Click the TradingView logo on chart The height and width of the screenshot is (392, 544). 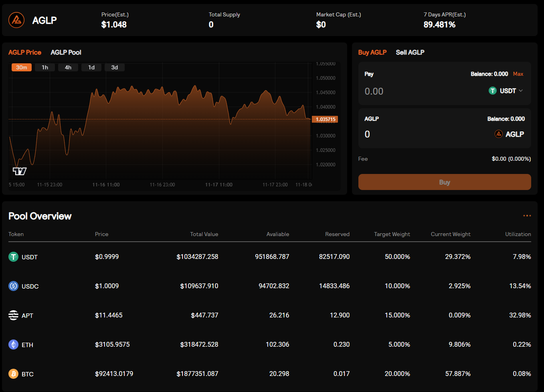pyautogui.click(x=19, y=171)
